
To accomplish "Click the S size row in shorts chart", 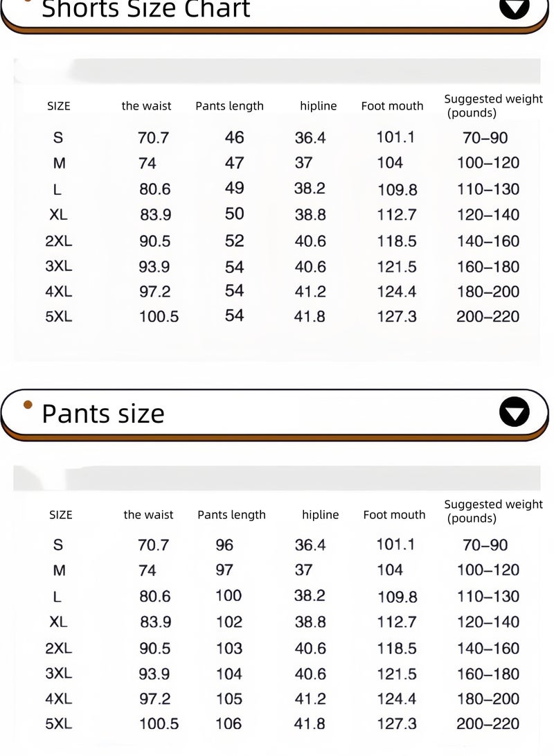I will coord(279,137).
